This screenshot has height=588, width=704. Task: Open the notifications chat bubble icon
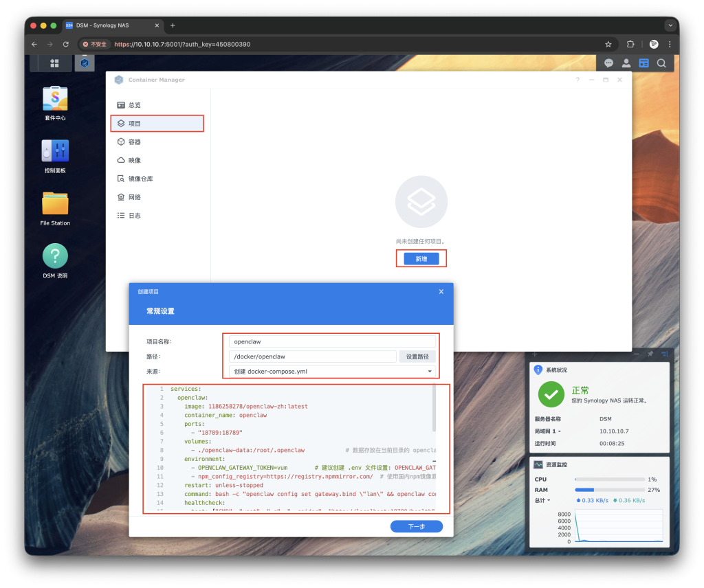tap(608, 63)
